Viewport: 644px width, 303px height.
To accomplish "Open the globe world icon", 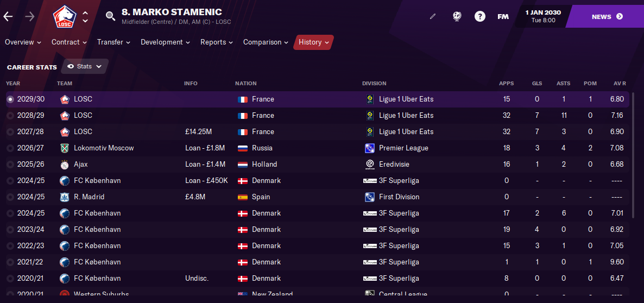I will point(457,16).
